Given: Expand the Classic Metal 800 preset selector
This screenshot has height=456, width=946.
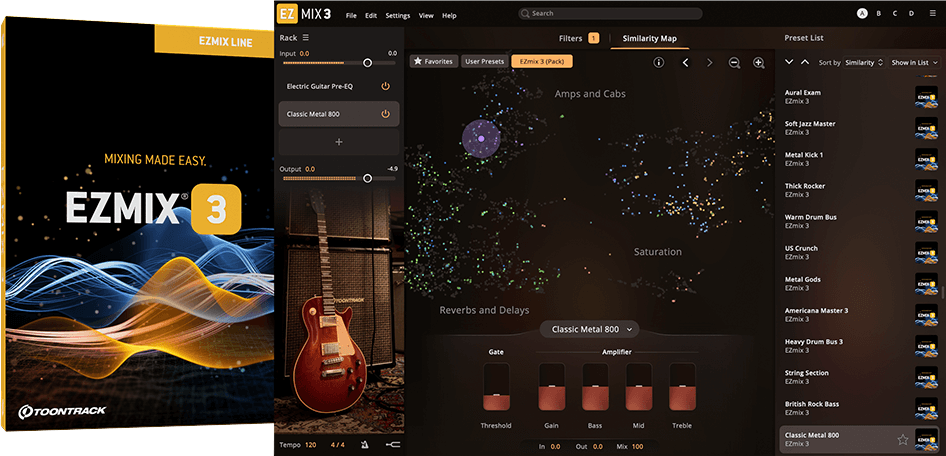Looking at the screenshot, I should [x=592, y=329].
